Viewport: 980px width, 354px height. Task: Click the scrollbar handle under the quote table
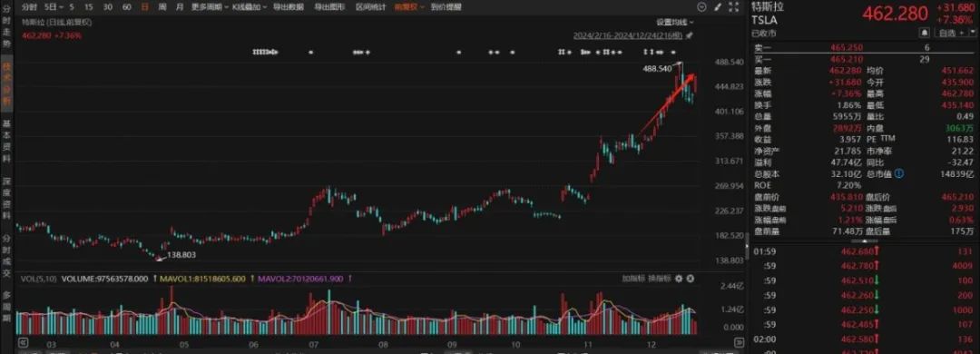[865, 241]
